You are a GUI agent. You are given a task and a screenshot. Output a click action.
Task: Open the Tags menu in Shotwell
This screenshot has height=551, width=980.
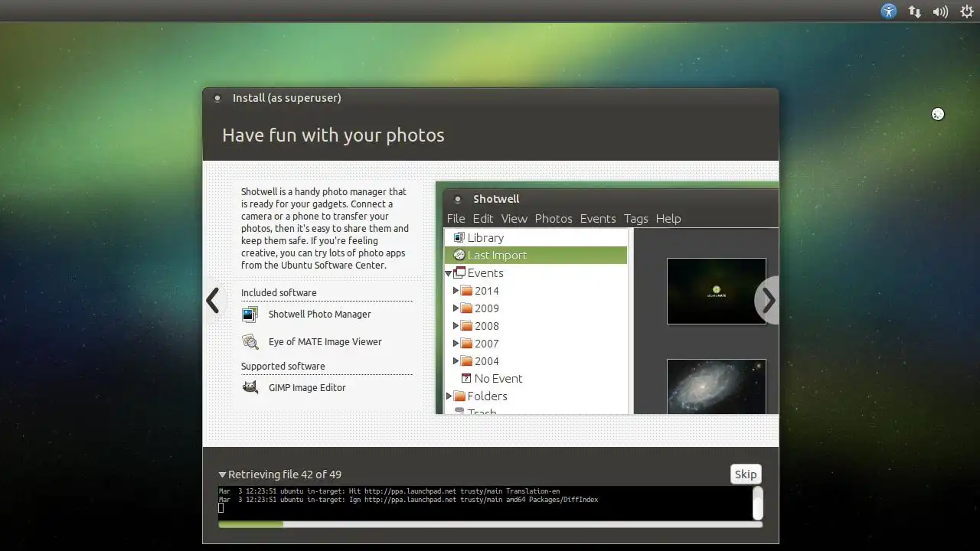[635, 219]
